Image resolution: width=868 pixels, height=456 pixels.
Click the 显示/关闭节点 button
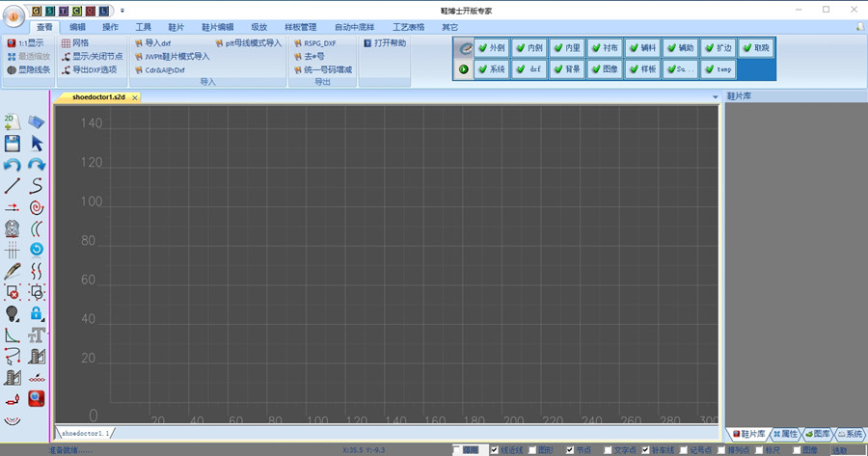pos(93,56)
